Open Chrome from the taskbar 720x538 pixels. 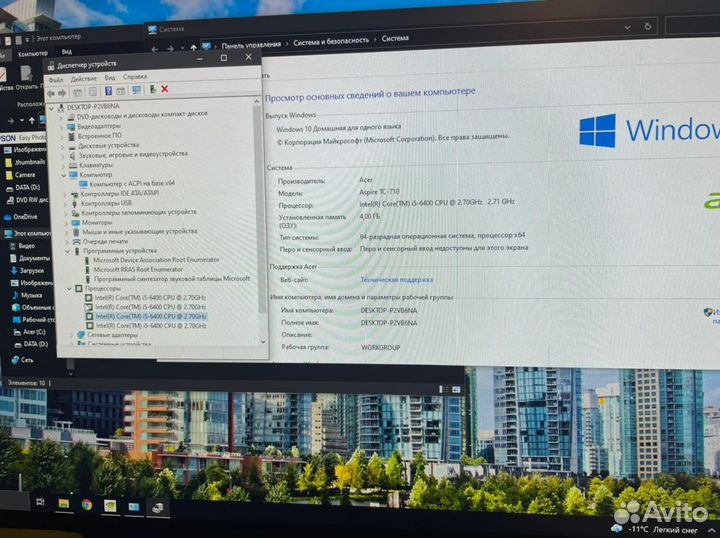pyautogui.click(x=88, y=505)
